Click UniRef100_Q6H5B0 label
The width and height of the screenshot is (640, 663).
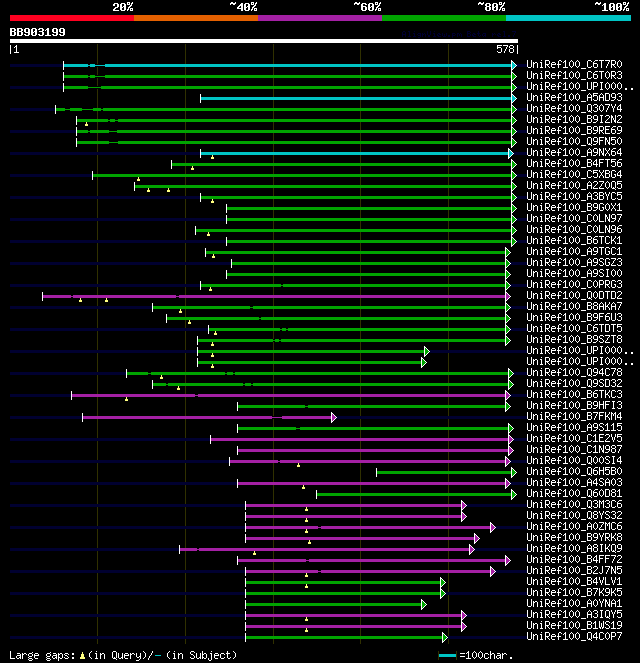point(574,471)
